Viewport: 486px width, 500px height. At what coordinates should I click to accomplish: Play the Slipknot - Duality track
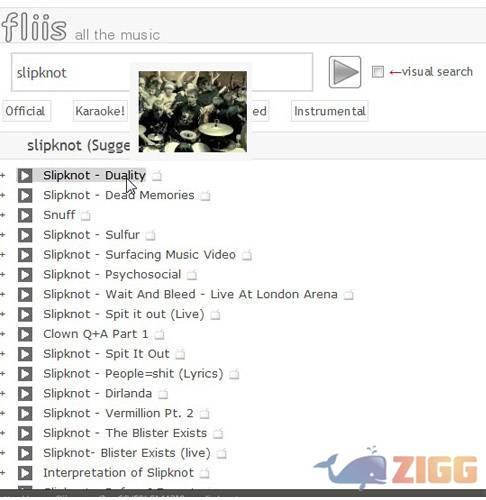pos(25,175)
